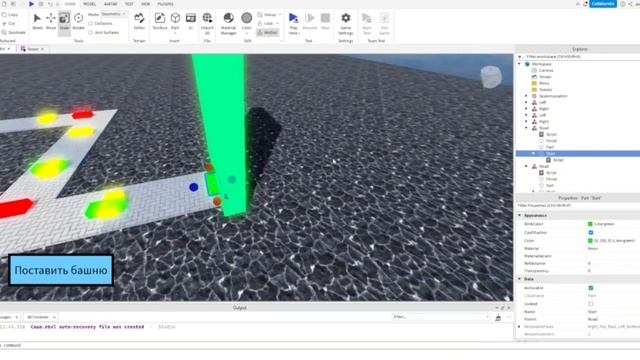This screenshot has width=640, height=360.
Task: Click the Duplicate command
Action: (13, 32)
